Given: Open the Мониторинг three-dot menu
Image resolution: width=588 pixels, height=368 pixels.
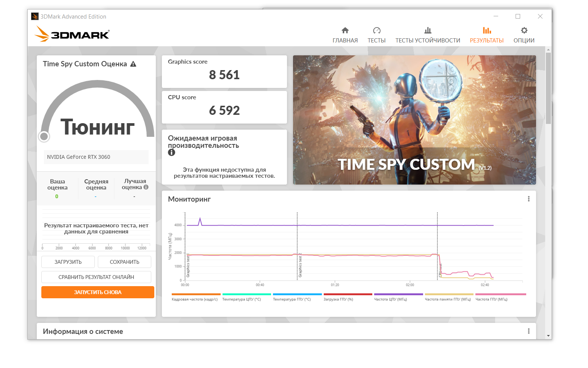Looking at the screenshot, I should click(528, 199).
